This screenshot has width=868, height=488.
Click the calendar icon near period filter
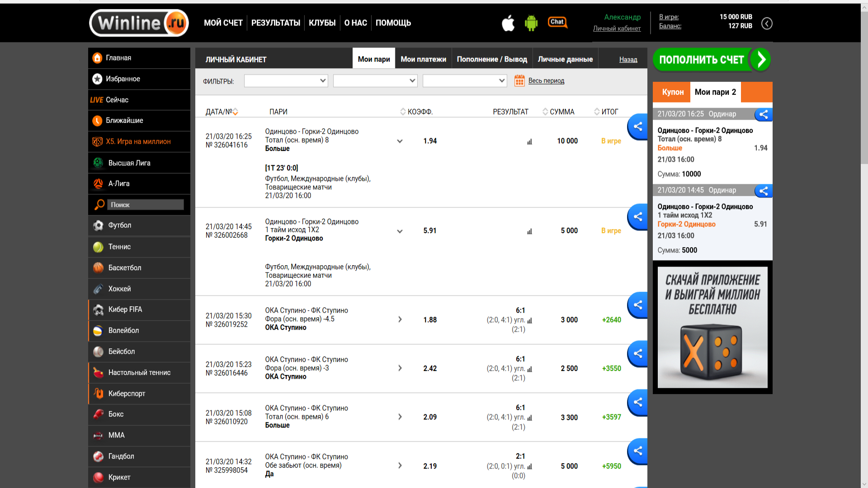pos(519,81)
